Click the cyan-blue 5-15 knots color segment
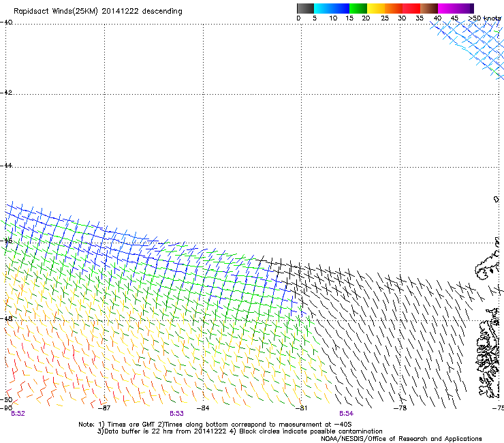The height and width of the screenshot is (443, 504). [332, 8]
